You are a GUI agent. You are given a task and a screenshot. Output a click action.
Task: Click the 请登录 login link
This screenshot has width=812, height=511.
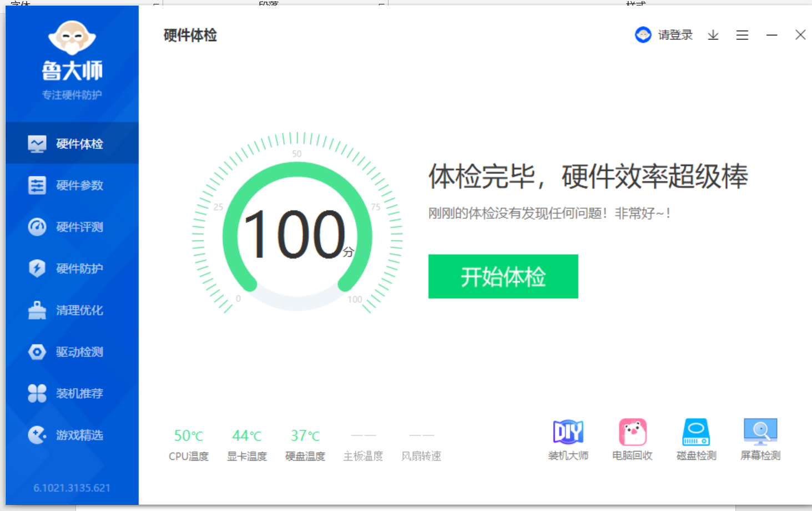[x=675, y=35]
